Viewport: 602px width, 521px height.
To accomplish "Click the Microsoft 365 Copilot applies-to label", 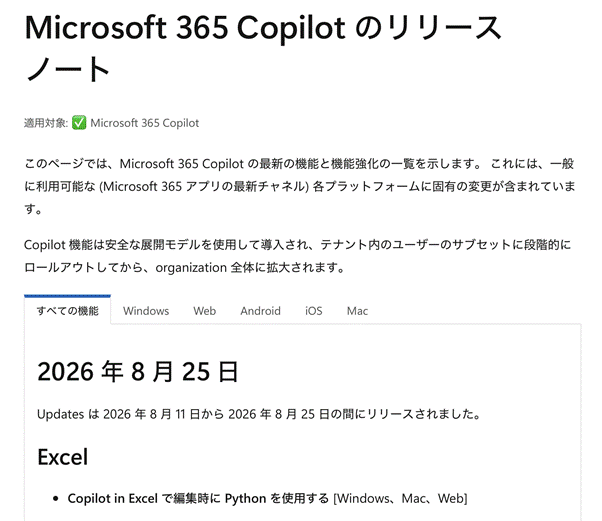I will [x=145, y=123].
